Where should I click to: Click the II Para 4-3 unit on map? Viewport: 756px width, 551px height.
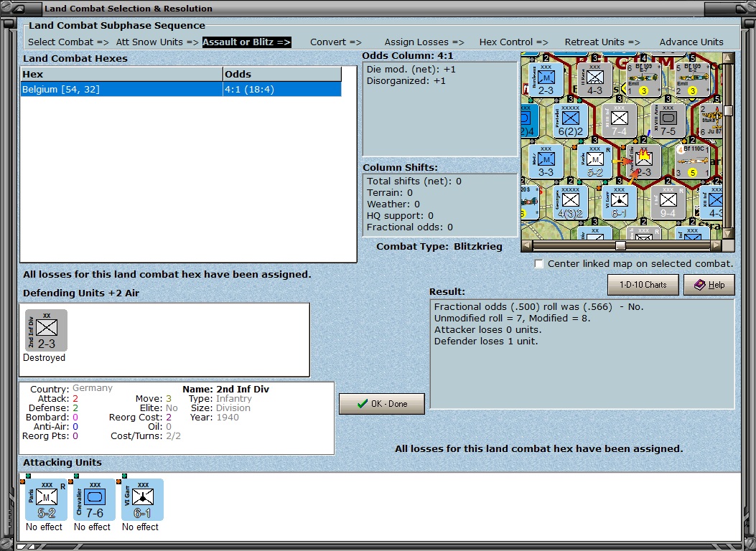click(x=595, y=80)
